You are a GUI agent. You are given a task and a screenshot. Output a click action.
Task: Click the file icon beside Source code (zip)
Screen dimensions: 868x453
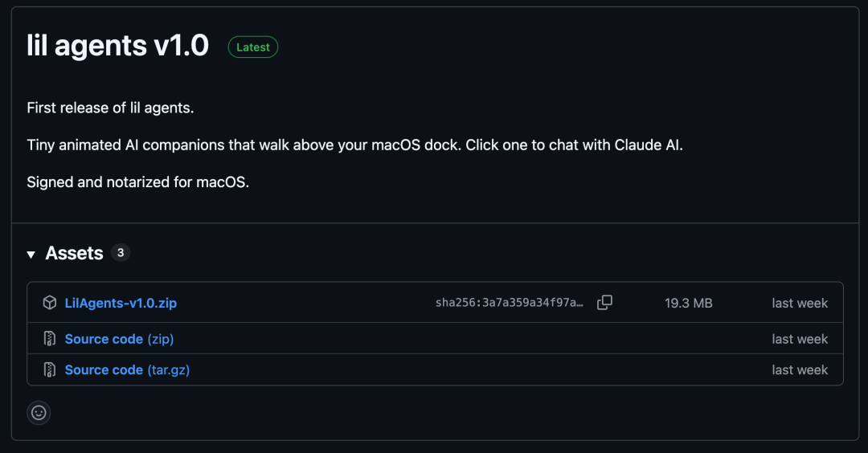click(x=50, y=339)
